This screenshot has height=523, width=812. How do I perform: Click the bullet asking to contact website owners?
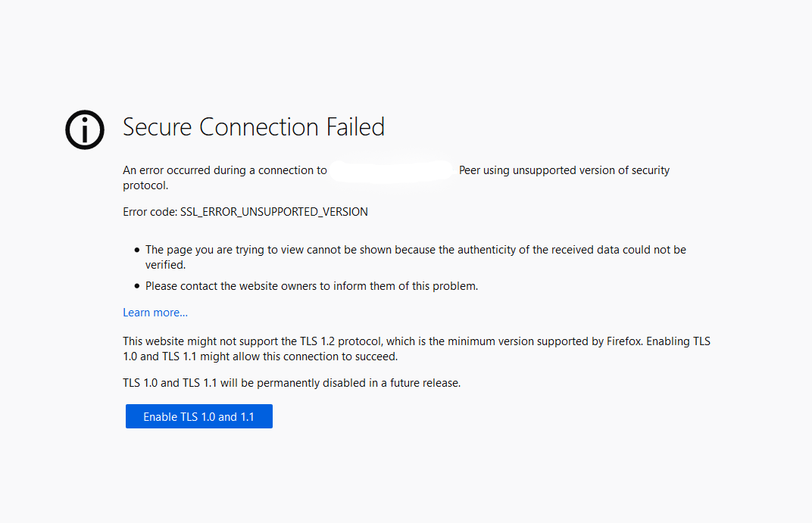pyautogui.click(x=311, y=285)
